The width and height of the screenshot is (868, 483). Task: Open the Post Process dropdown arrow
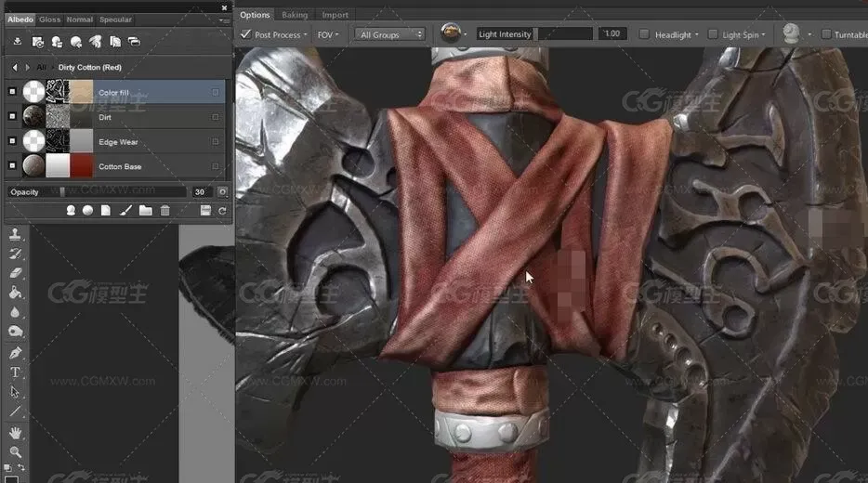point(305,35)
